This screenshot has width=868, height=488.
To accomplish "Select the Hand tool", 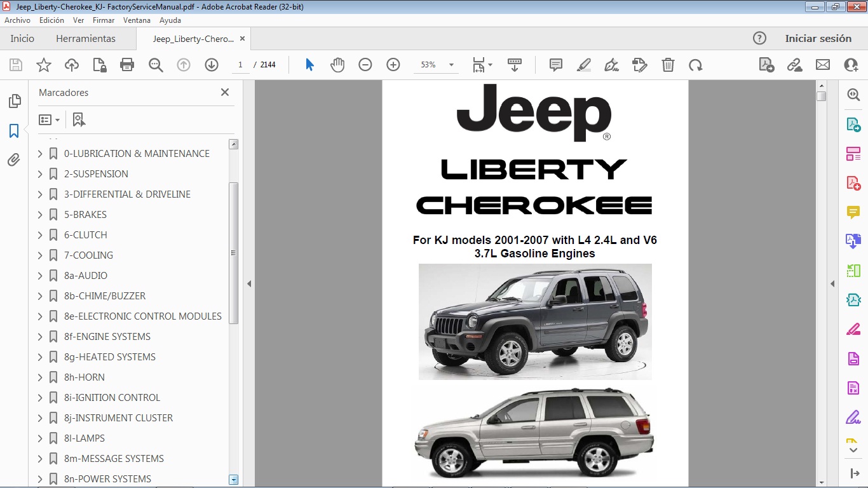I will tap(337, 64).
